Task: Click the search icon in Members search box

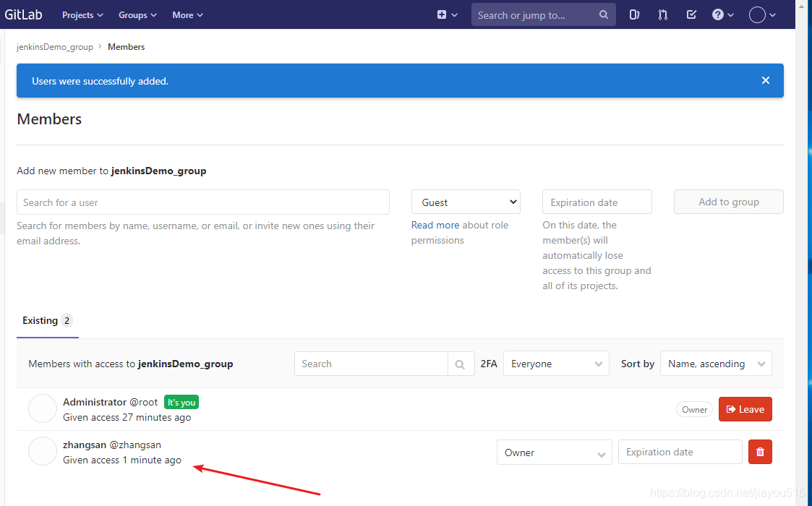Action: 461,364
